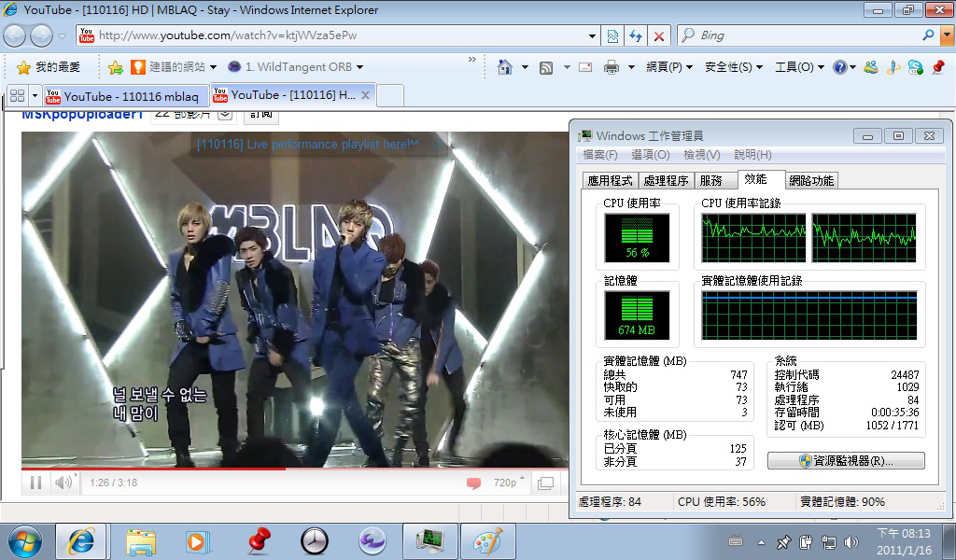Stop loading with the red X icon
The width and height of the screenshot is (956, 560).
[x=659, y=36]
